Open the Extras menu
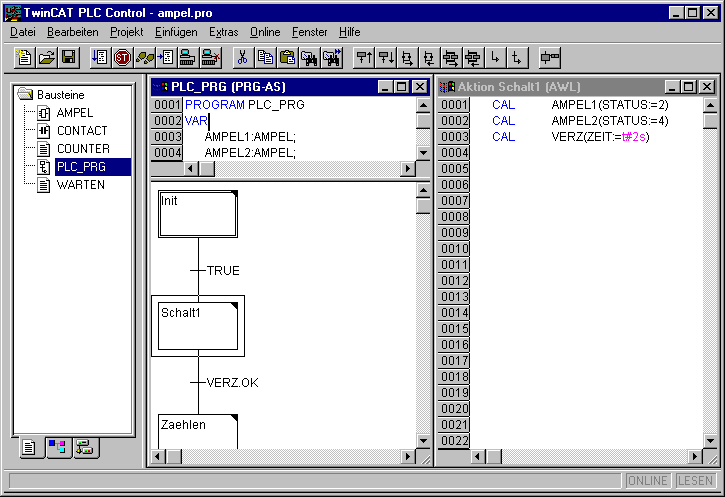The height and width of the screenshot is (497, 725). (x=223, y=32)
